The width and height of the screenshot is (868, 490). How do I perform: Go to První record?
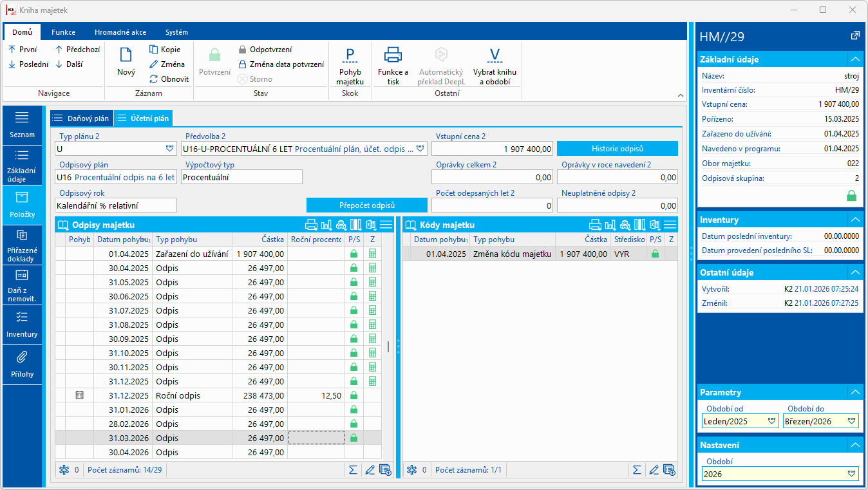point(23,49)
